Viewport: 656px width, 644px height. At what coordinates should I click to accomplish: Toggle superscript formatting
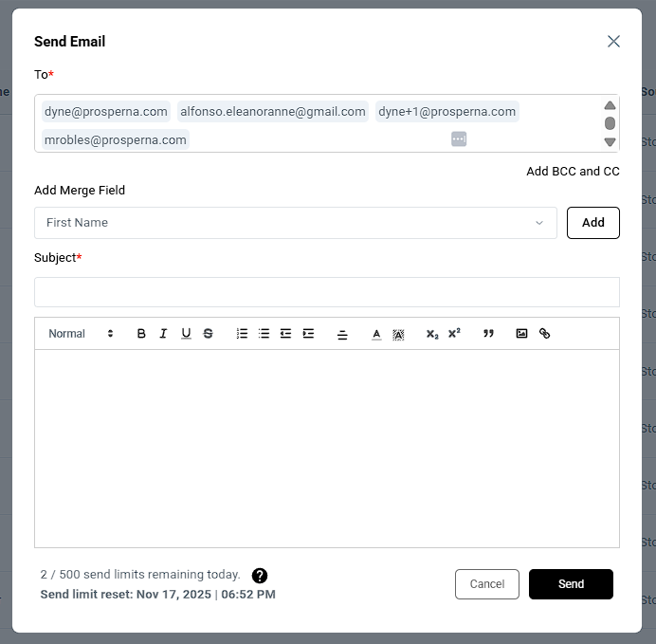click(454, 334)
